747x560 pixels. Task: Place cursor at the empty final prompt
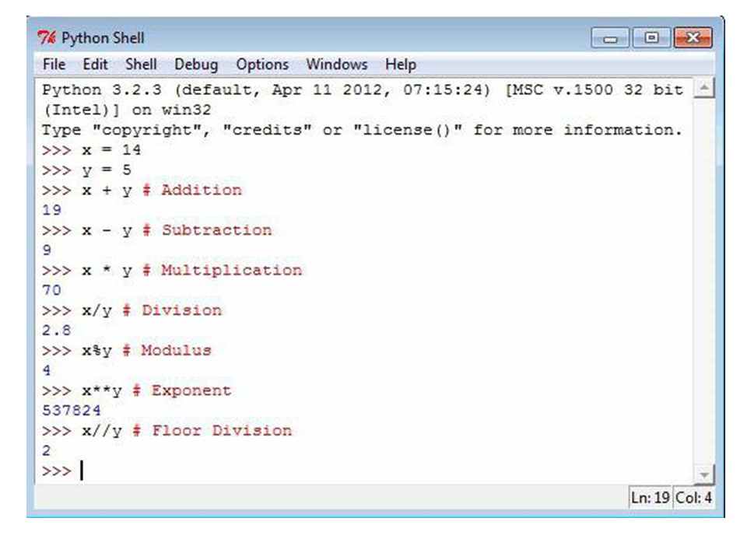click(x=82, y=471)
